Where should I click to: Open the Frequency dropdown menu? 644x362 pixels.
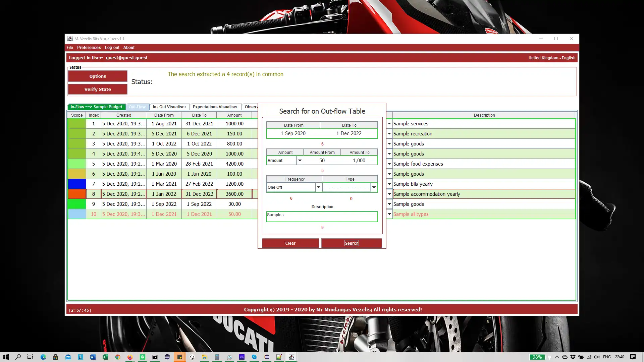point(319,188)
